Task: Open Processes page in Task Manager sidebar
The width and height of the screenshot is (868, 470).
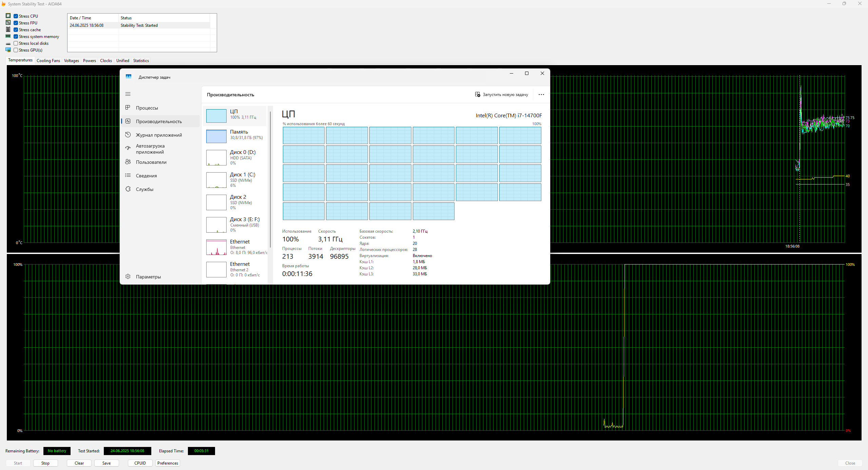Action: pyautogui.click(x=147, y=108)
